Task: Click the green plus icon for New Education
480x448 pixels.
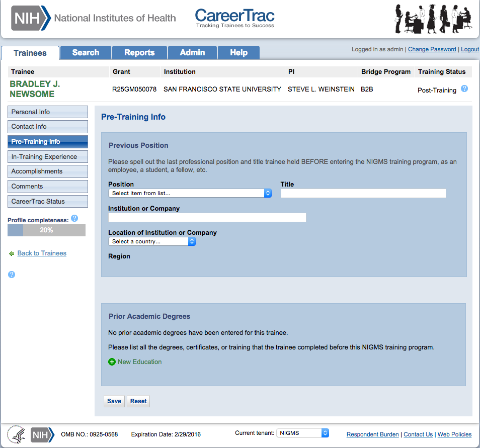Action: [112, 362]
